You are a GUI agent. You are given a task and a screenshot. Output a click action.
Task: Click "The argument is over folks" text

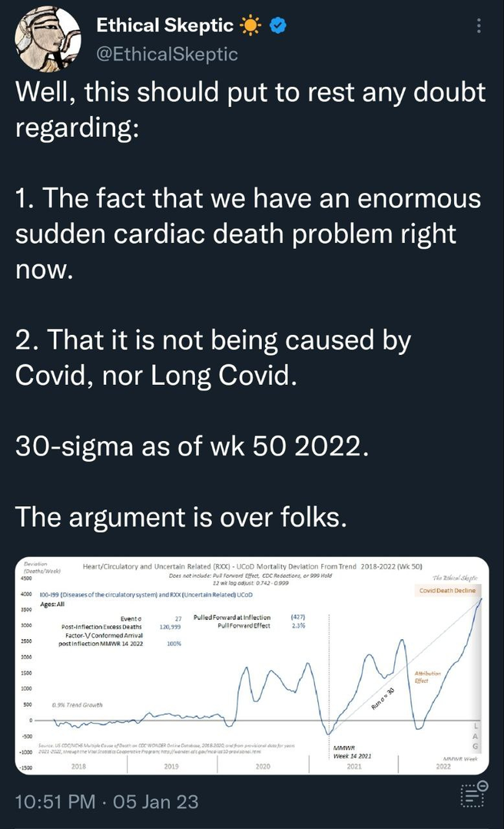click(182, 518)
